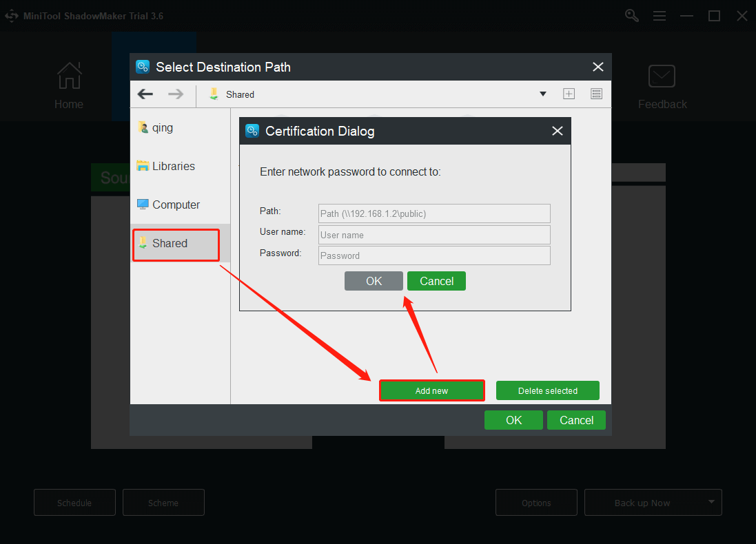This screenshot has height=544, width=756.
Task: Click the Computer monitor icon
Action: [x=143, y=205]
